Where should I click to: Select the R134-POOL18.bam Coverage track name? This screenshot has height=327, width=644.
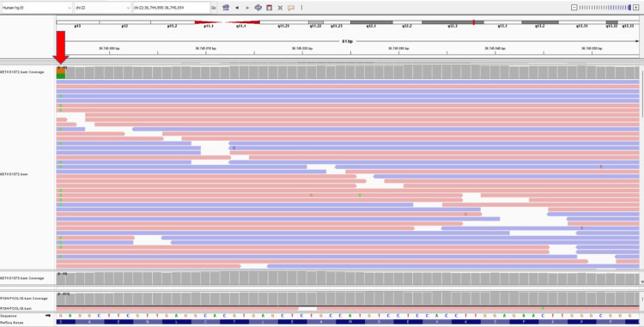24,299
